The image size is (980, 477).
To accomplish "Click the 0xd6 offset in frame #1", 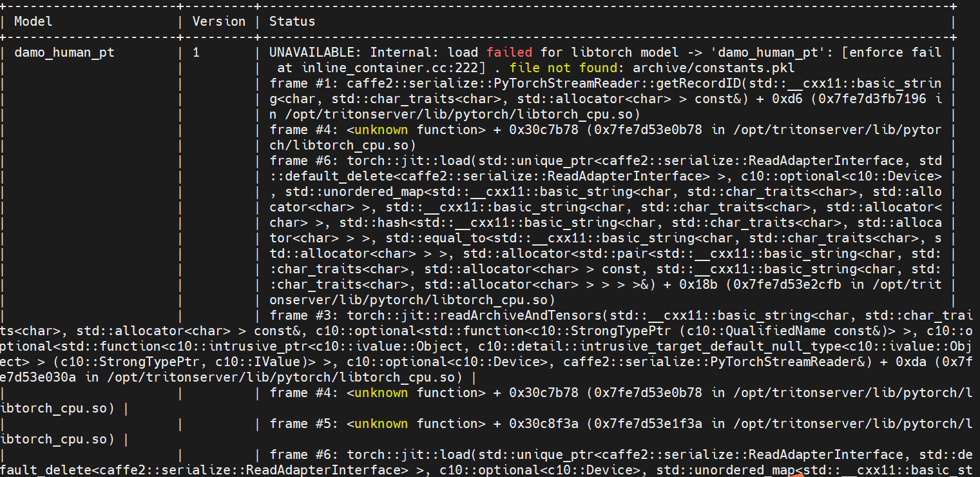I will (787, 99).
